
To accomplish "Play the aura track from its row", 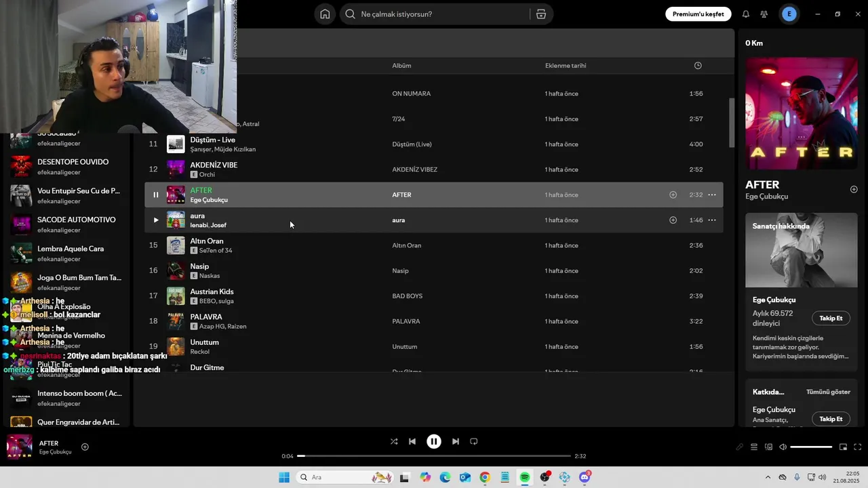I will (155, 220).
